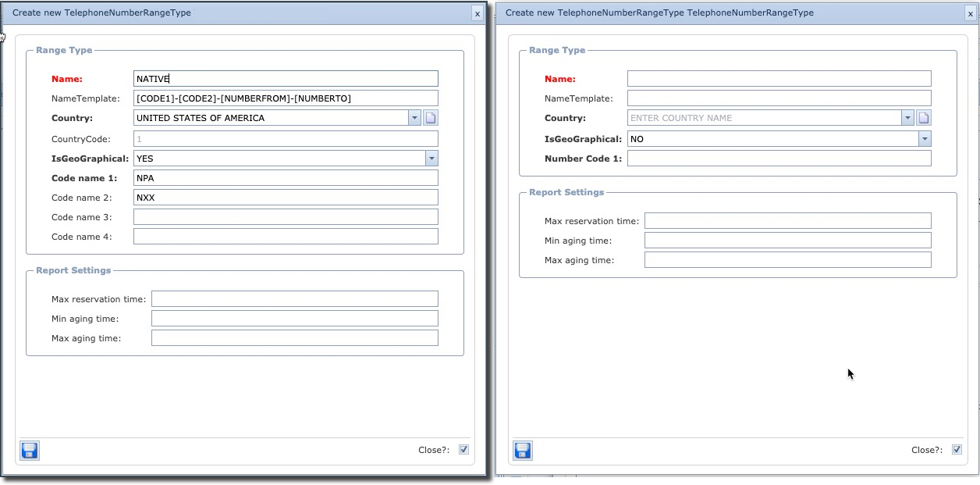Click the Name field containing NATIVE
The height and width of the screenshot is (485, 980).
coord(286,79)
